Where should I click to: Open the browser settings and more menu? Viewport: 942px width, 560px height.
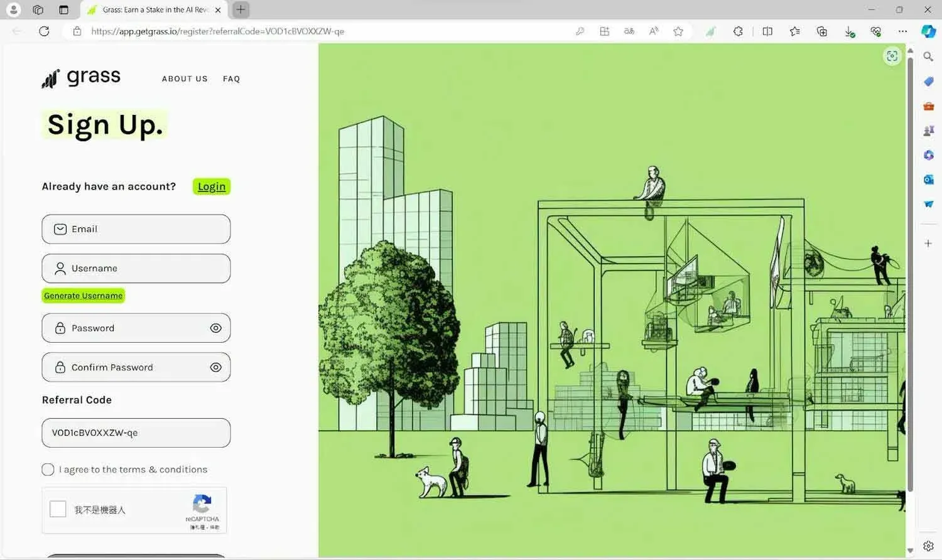tap(902, 31)
